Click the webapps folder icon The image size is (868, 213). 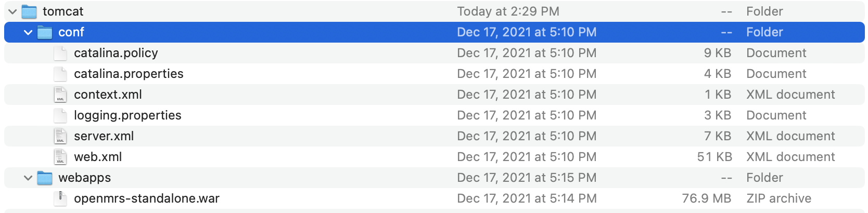(x=45, y=178)
